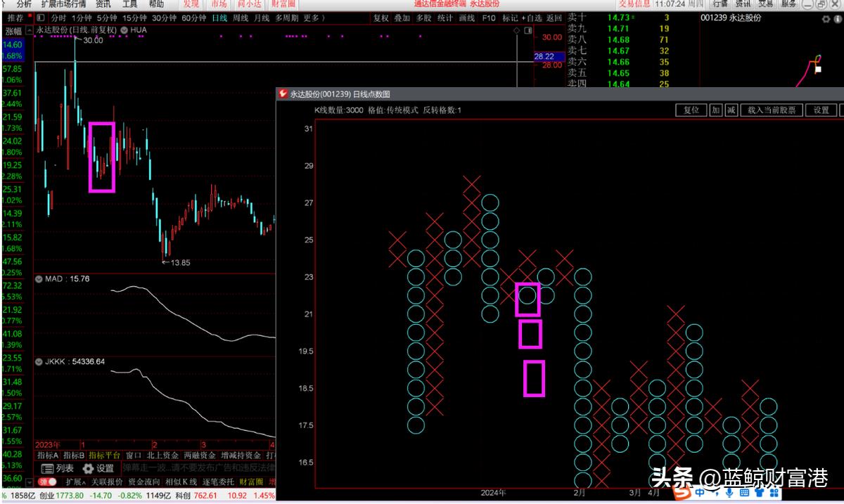Click the gear icon beside 001239 永达股份
This screenshot has width=844, height=504.
tap(826, 19)
